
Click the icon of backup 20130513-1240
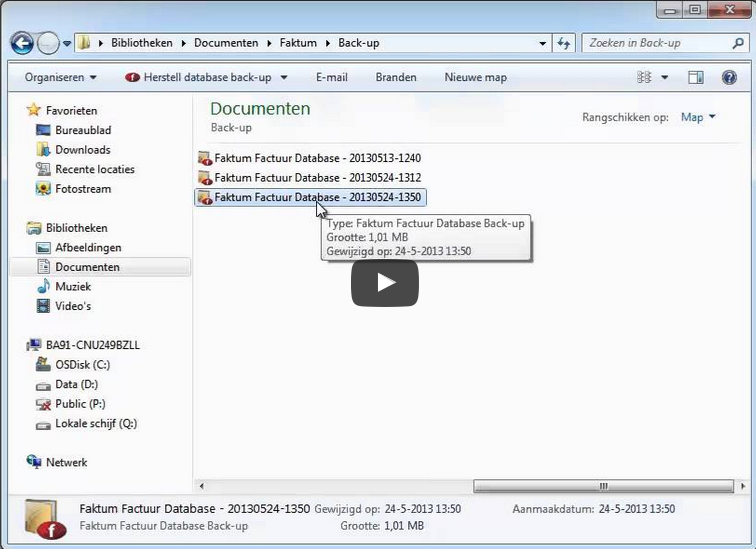[205, 158]
